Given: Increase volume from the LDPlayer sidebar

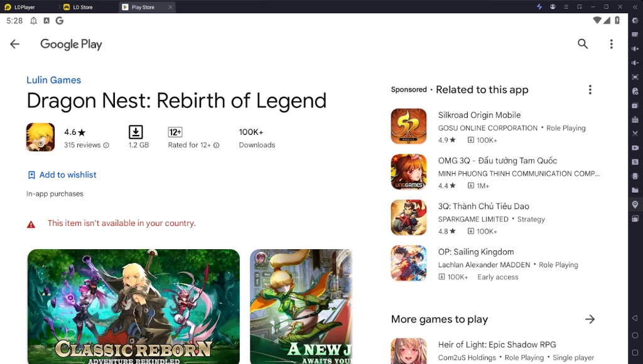Looking at the screenshot, I should [635, 49].
